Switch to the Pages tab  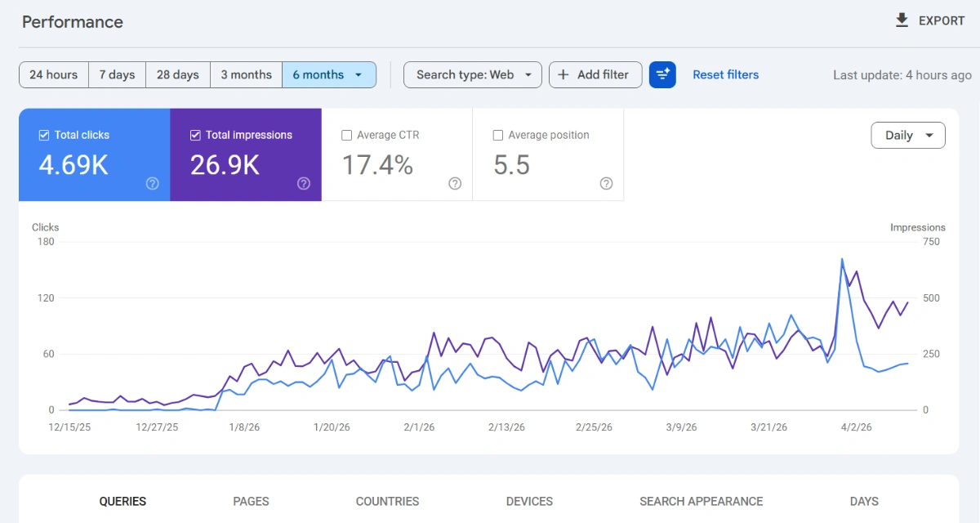tap(251, 501)
